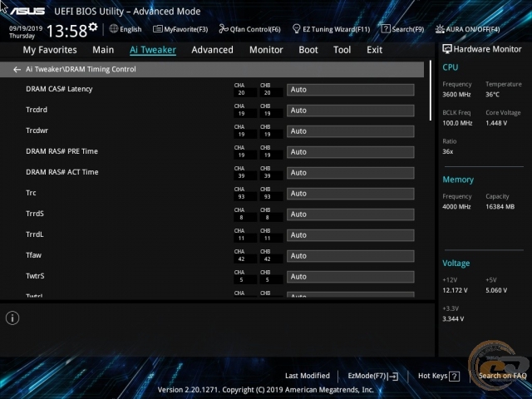Screen dimensions: 532x399
Task: Click the Hardware Monitor monitor icon
Action: point(447,49)
